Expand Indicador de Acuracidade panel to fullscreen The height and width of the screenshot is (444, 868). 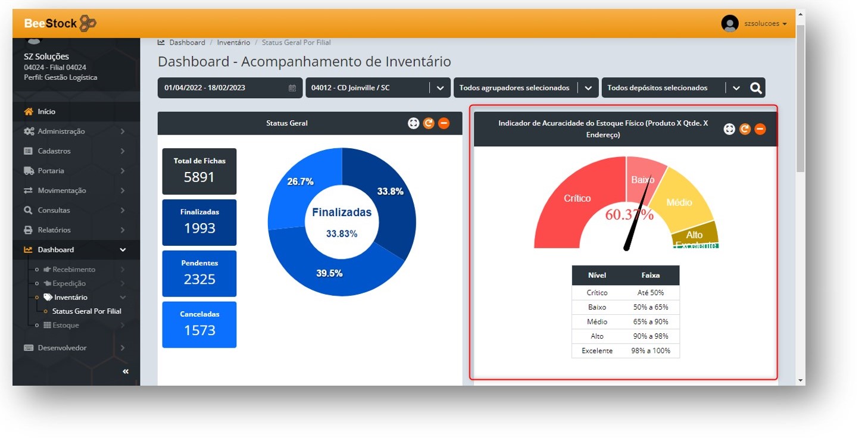729,129
